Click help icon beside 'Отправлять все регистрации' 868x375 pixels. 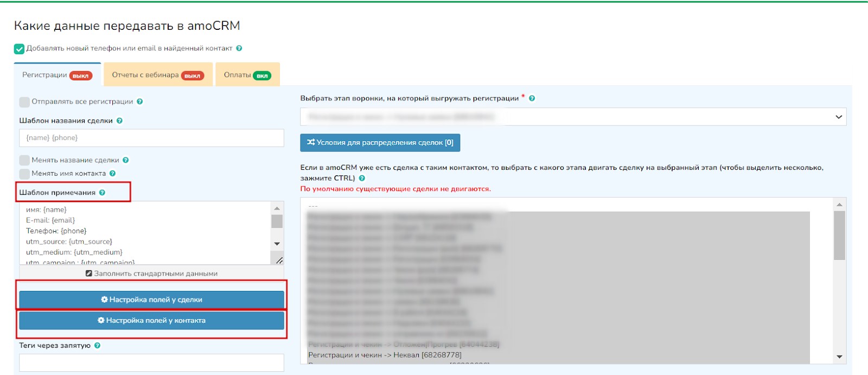click(x=140, y=101)
